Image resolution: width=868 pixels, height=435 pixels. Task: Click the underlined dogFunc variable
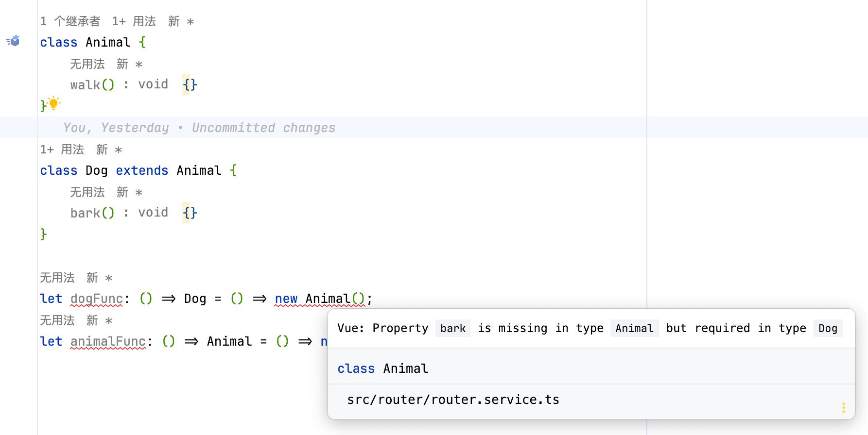point(97,299)
